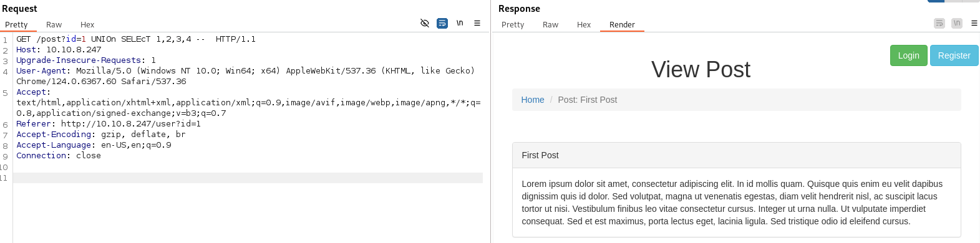Click the Accept-Encoding header line
Viewport: 980px width, 243px height.
(x=101, y=134)
